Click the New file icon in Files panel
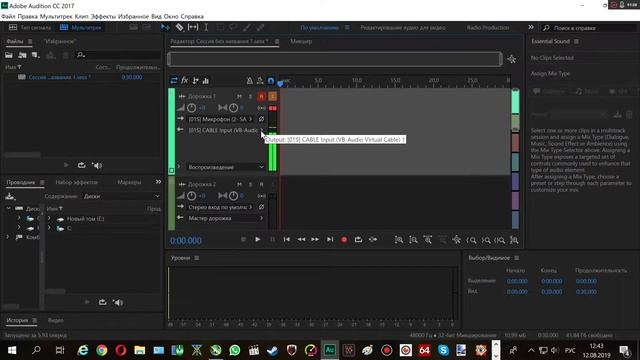The height and width of the screenshot is (360, 640). (x=36, y=55)
